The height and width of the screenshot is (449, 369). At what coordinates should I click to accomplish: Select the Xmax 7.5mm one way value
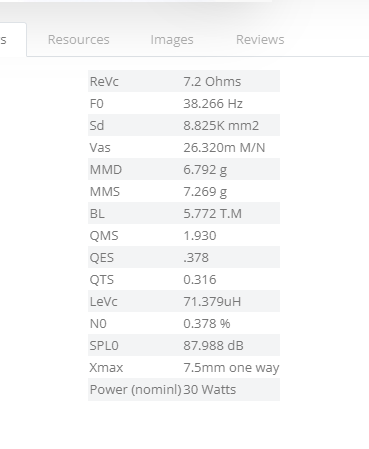coord(231,368)
